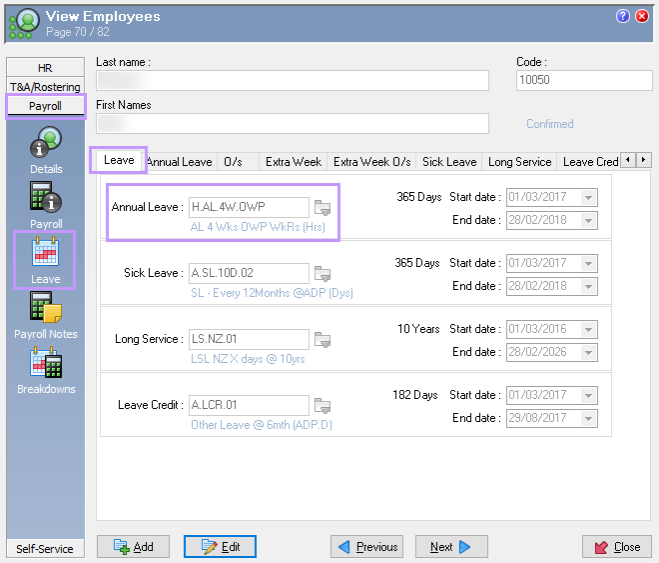Open the Leave calendar sidebar icon
Viewport: 659px width, 563px height.
(45, 251)
